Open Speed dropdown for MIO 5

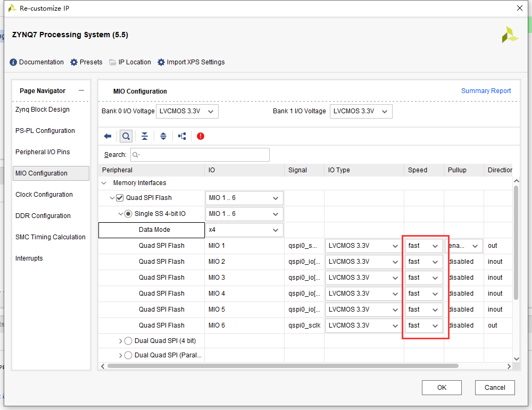coord(423,309)
